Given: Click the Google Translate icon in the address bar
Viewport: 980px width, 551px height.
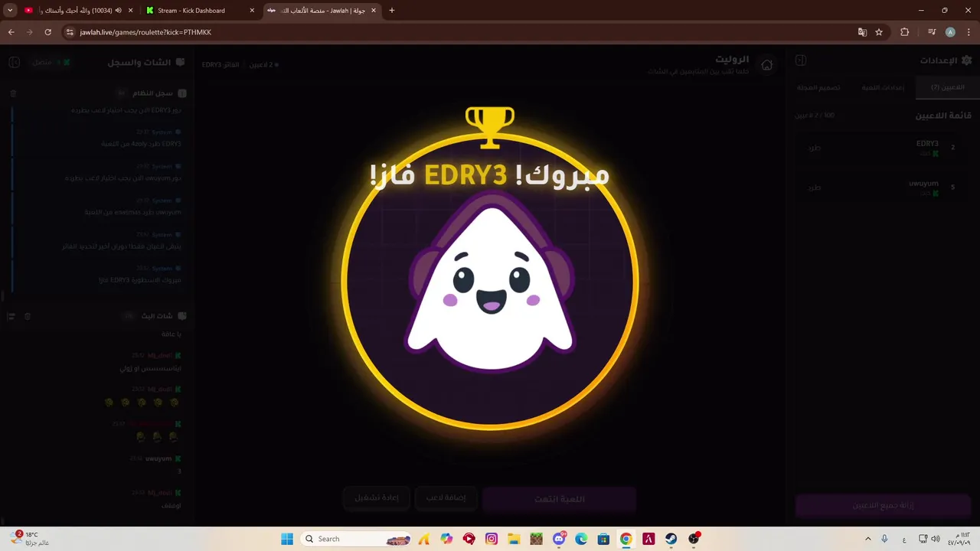Looking at the screenshot, I should pos(862,32).
